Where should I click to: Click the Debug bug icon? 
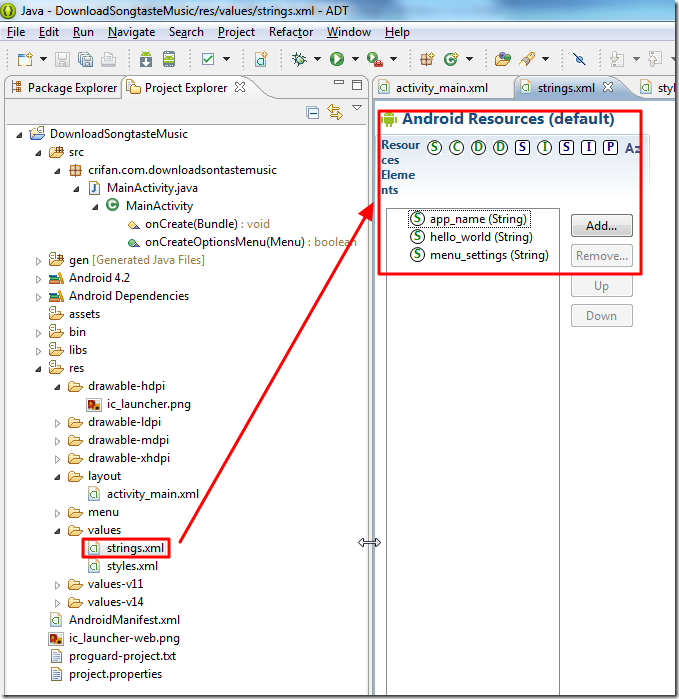click(300, 59)
